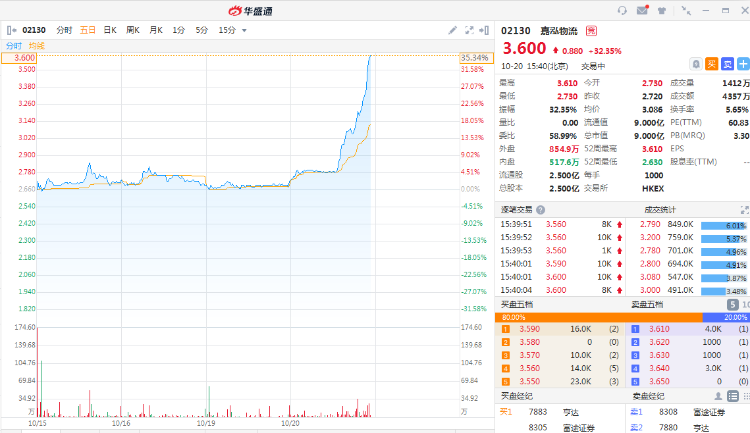Open the messages envelope icon
Image resolution: width=750 pixels, height=433 pixels.
(x=642, y=10)
